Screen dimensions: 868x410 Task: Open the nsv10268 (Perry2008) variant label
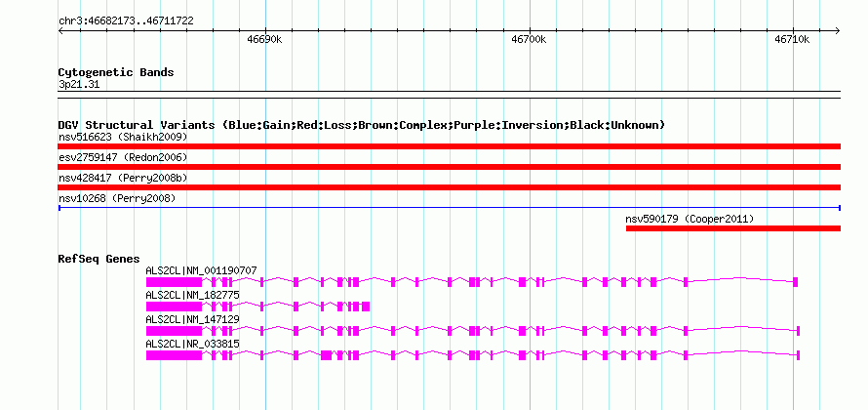click(117, 198)
